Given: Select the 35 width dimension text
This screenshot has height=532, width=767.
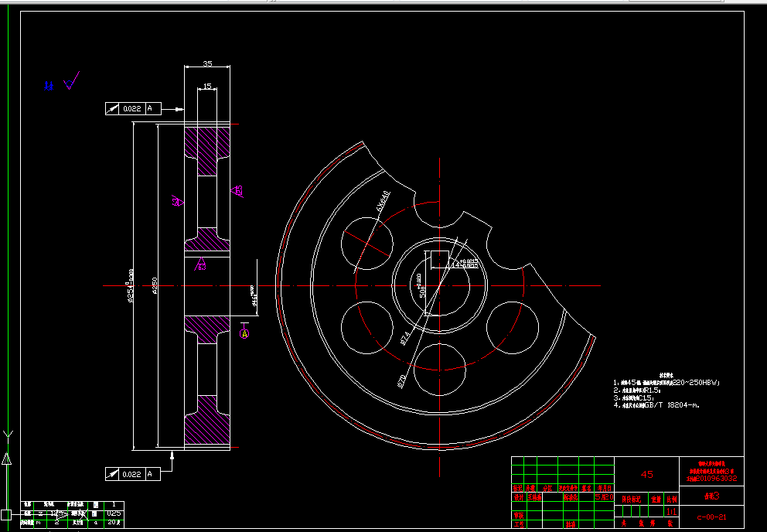Looking at the screenshot, I should pyautogui.click(x=207, y=63).
